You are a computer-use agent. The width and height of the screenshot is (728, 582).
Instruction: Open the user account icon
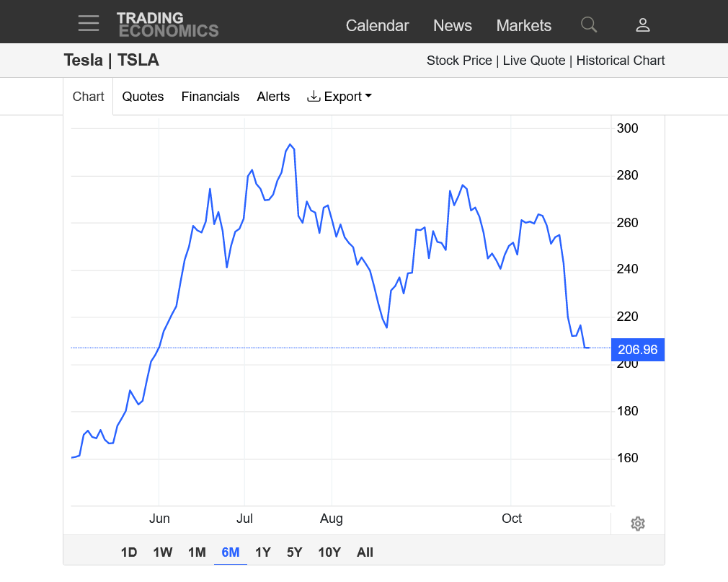click(x=642, y=25)
